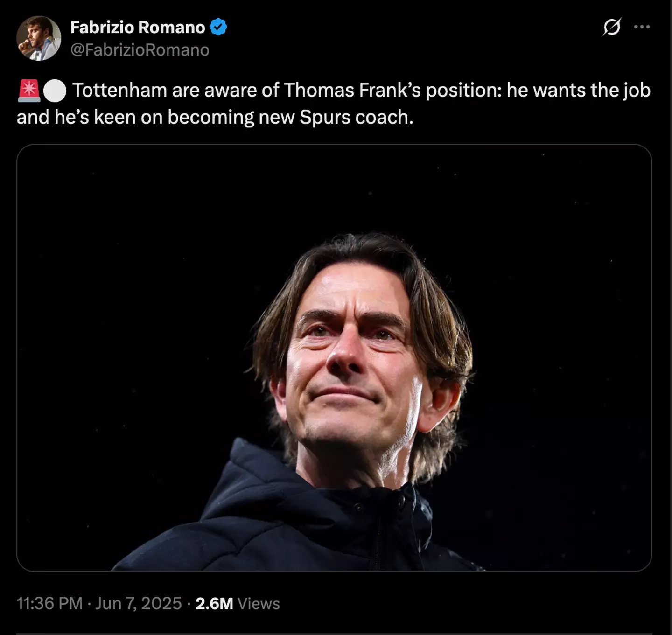Open the attached Thomas Frank photo
The image size is (672, 635).
[334, 357]
